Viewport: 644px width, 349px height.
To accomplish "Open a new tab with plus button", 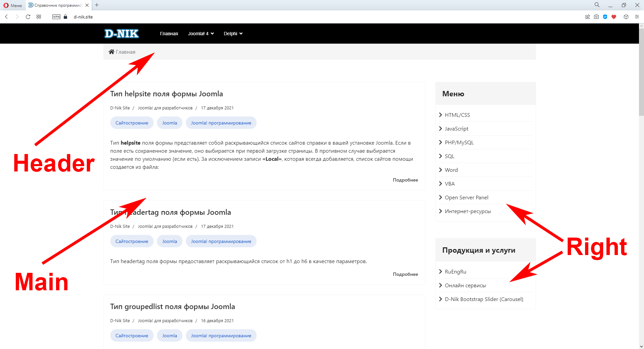I will tap(97, 5).
